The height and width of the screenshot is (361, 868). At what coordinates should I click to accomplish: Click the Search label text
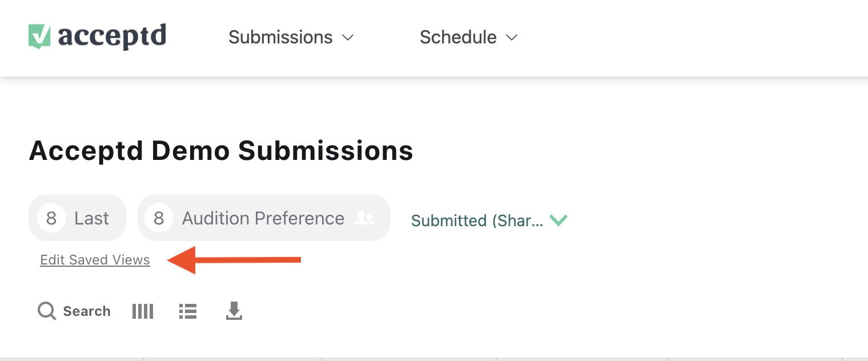[x=87, y=311]
